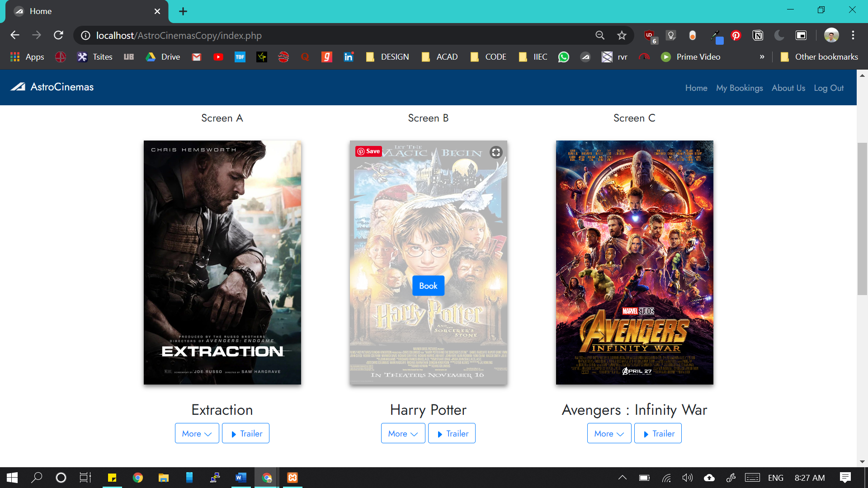Open the XAMPP icon in the taskbar
Screen dimensions: 868x488
[292, 478]
